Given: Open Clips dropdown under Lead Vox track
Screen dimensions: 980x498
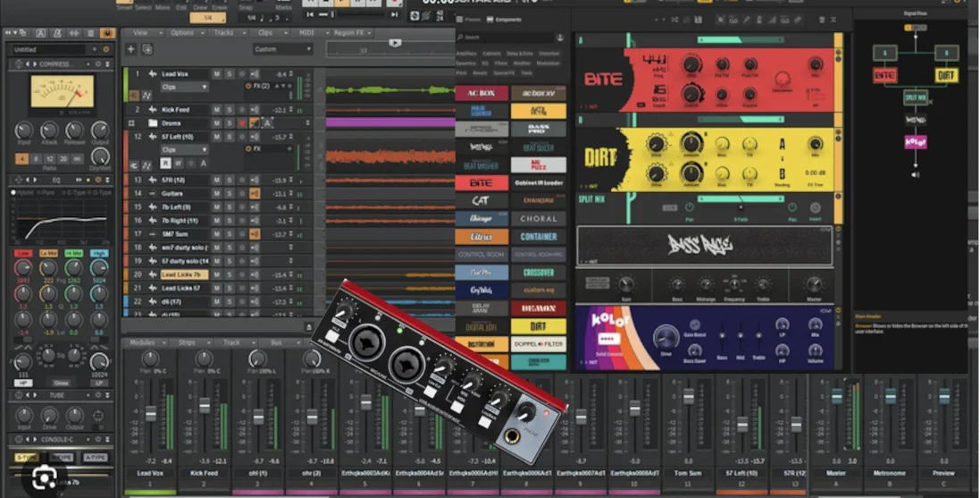Looking at the screenshot, I should 184,87.
